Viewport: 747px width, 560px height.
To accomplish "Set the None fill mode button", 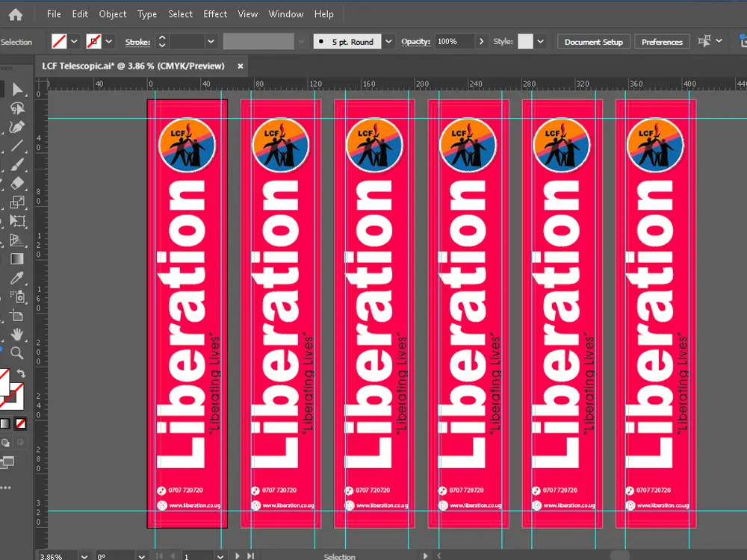I will coord(20,423).
